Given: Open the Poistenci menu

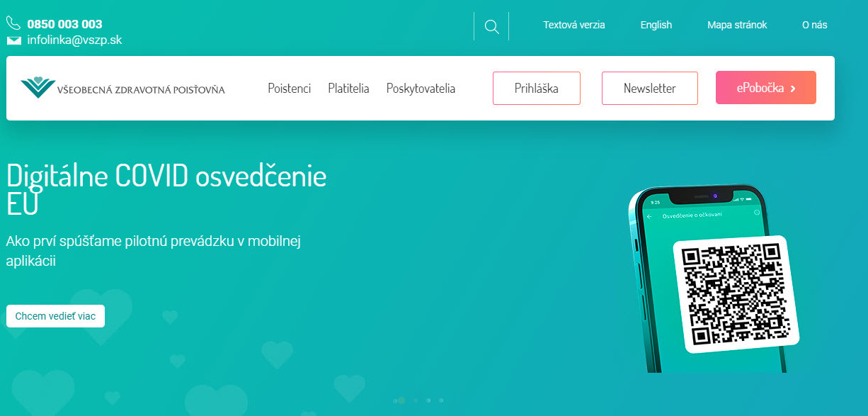Looking at the screenshot, I should 289,89.
